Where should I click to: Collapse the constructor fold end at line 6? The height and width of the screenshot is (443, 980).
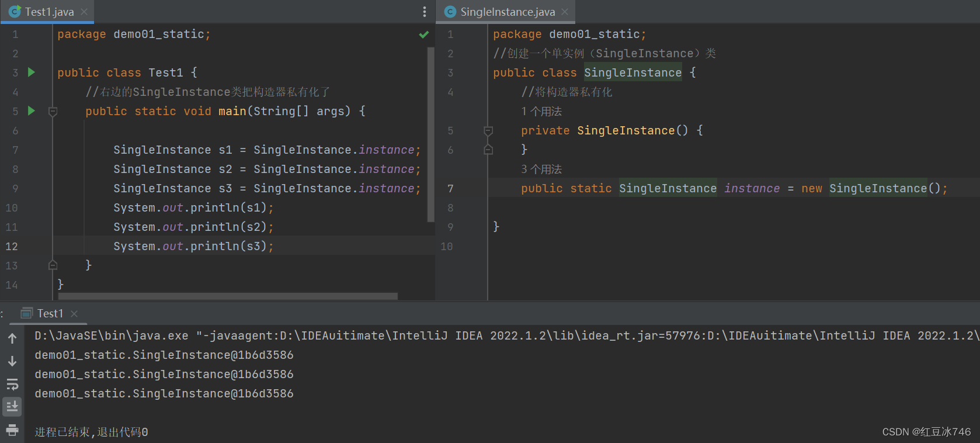tap(488, 150)
